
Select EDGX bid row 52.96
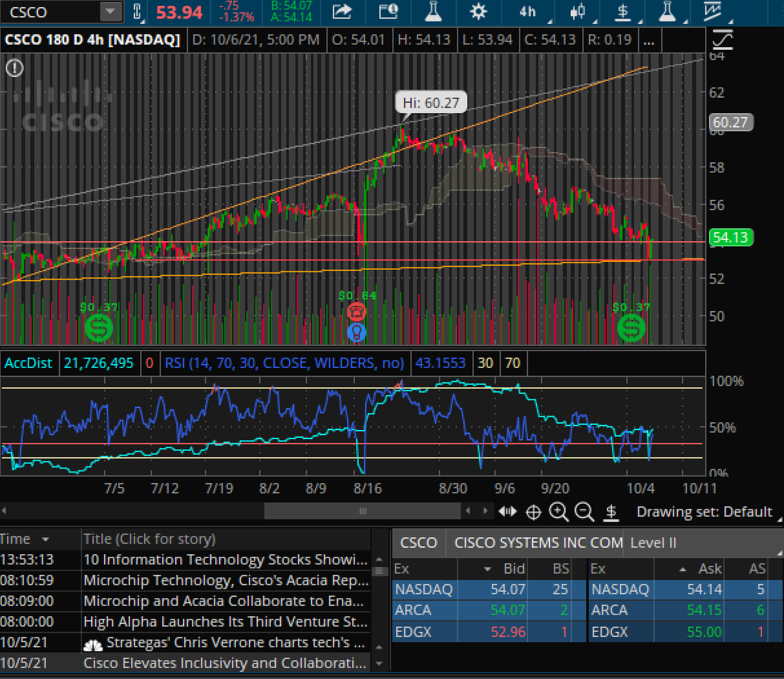coord(488,632)
